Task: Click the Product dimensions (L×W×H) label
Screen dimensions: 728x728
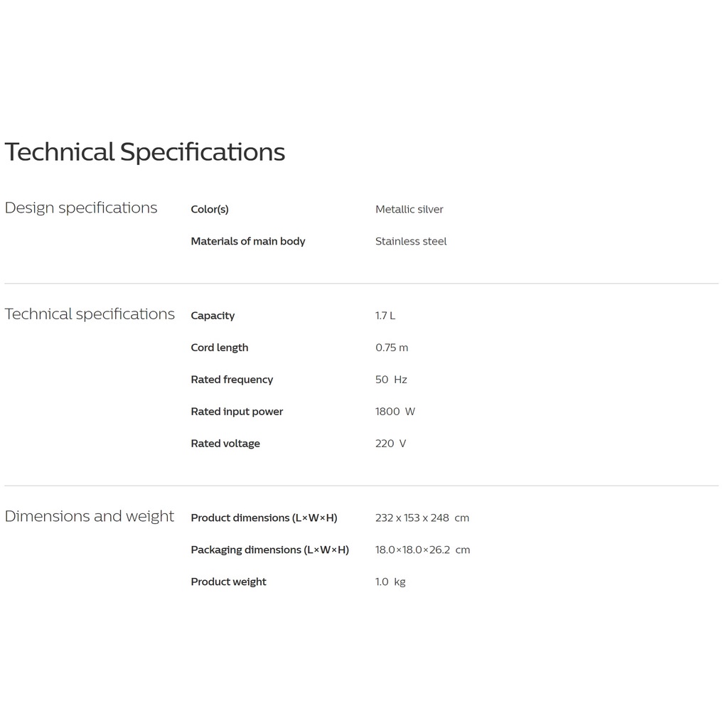Action: [264, 518]
